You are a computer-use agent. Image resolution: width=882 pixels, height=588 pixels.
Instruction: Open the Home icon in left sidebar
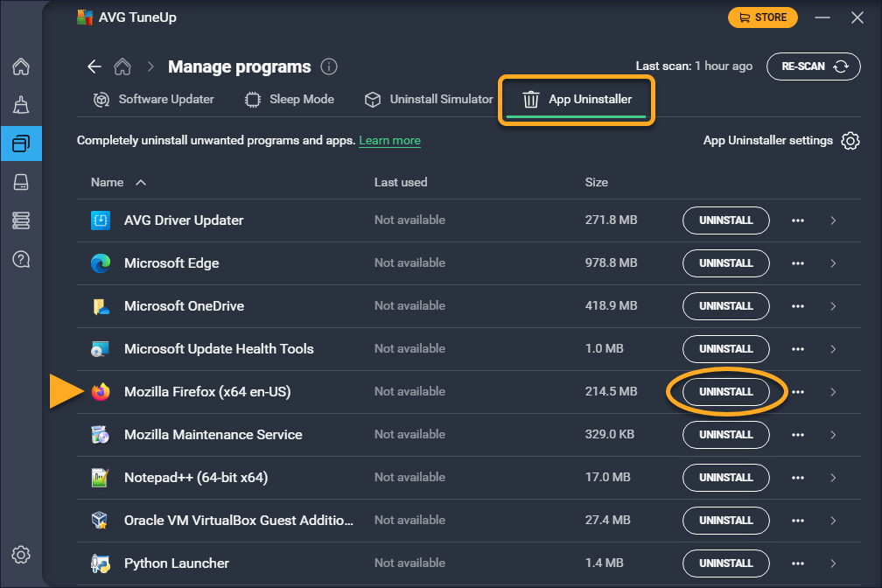tap(21, 67)
